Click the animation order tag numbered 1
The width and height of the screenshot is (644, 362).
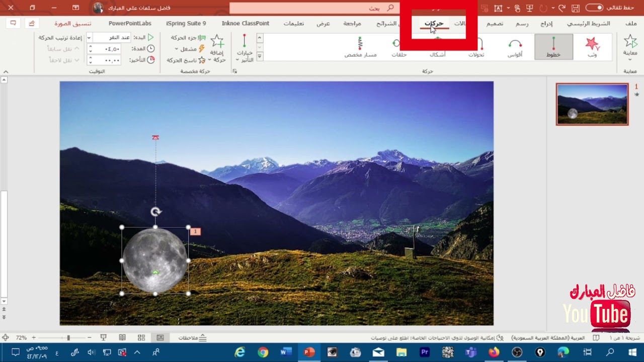point(196,231)
